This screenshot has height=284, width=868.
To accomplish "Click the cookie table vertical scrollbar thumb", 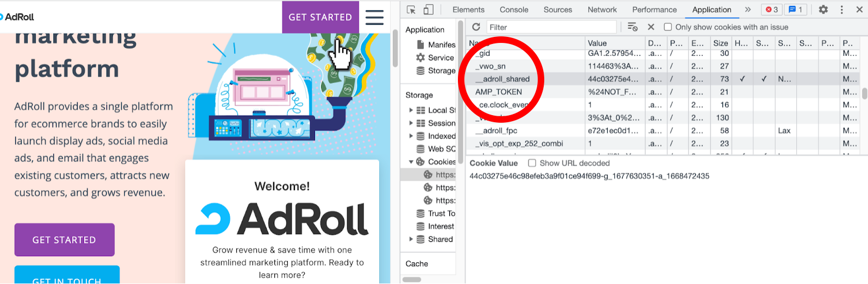I will [864, 93].
